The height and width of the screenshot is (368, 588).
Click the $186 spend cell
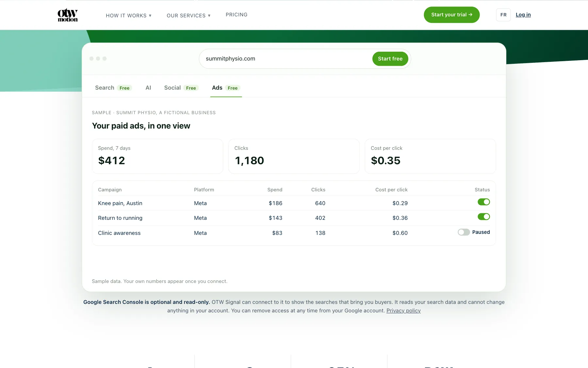point(275,203)
